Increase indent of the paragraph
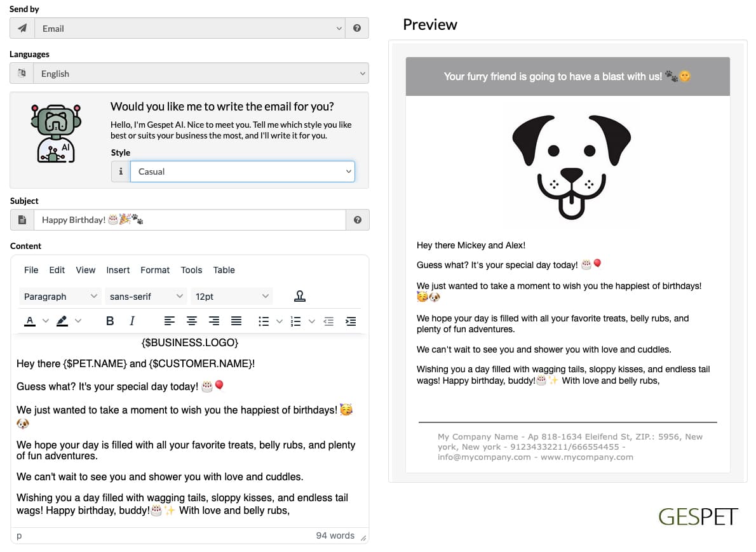The image size is (756, 552). pyautogui.click(x=351, y=321)
